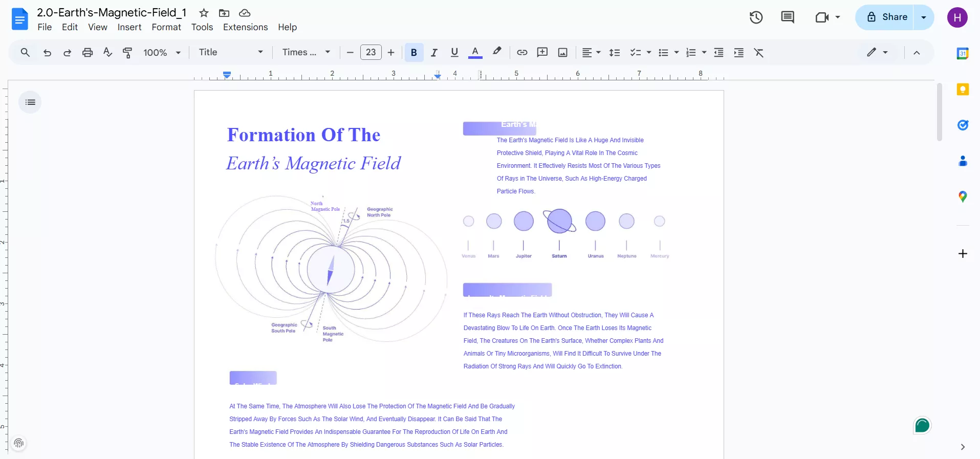Toggle italic formatting
980x459 pixels.
(x=434, y=53)
